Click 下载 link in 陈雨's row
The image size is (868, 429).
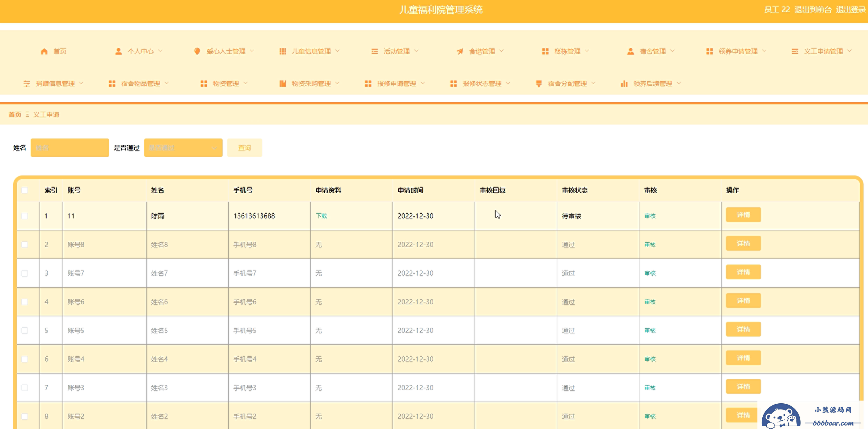click(322, 216)
